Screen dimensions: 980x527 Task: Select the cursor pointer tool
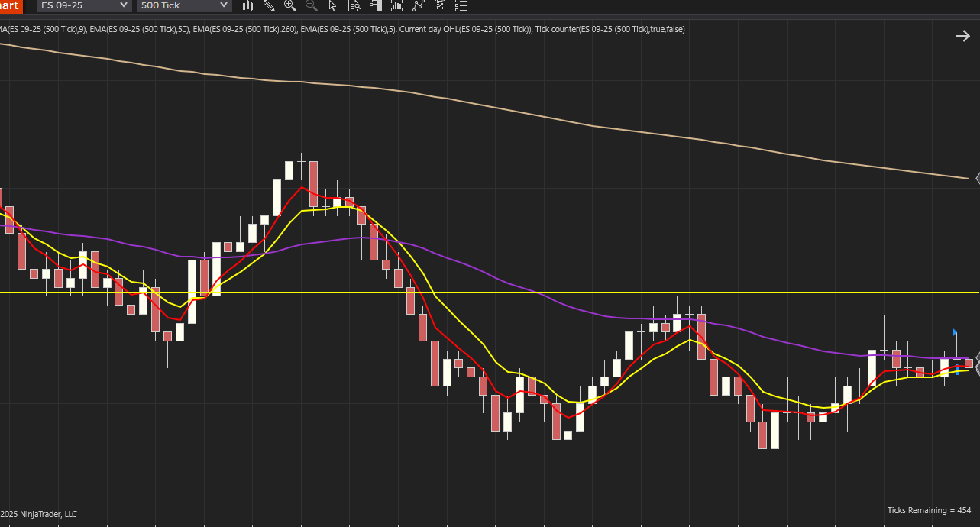pyautogui.click(x=332, y=5)
